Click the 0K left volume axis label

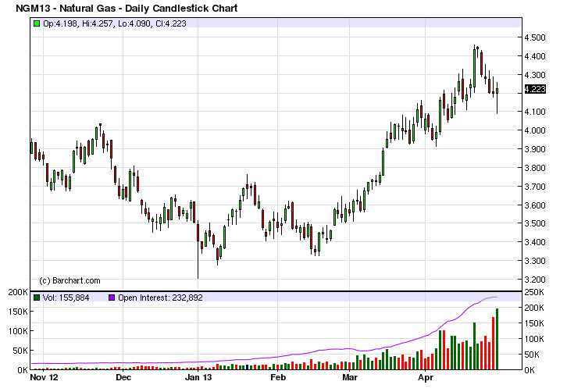pos(23,370)
